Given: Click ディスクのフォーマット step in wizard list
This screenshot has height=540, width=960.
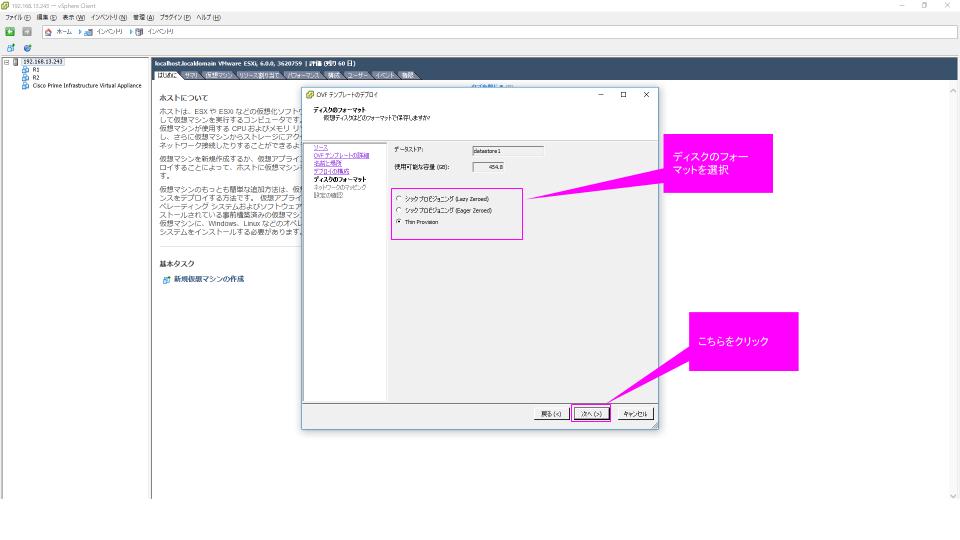Looking at the screenshot, I should 340,179.
